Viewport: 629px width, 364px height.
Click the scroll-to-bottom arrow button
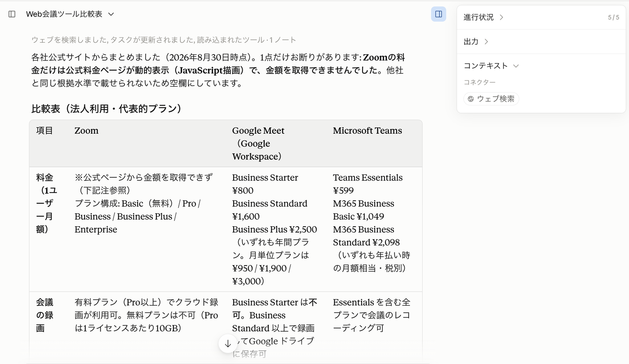click(x=228, y=343)
